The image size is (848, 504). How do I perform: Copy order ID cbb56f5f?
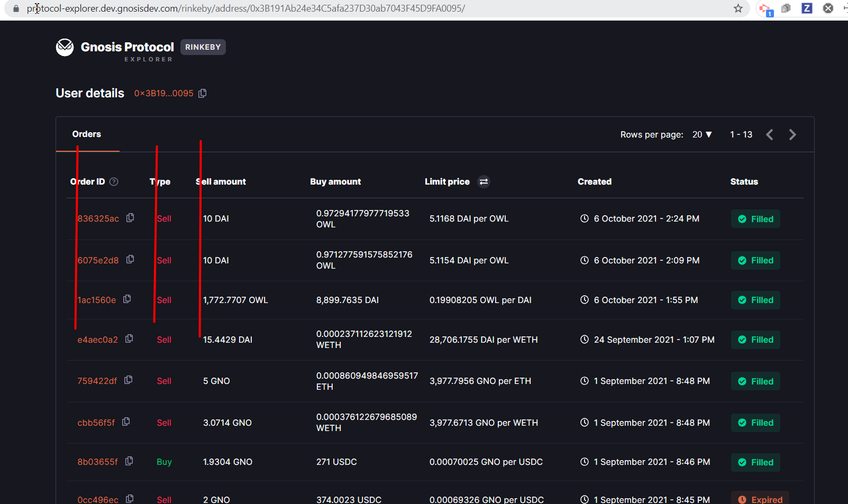coord(126,421)
